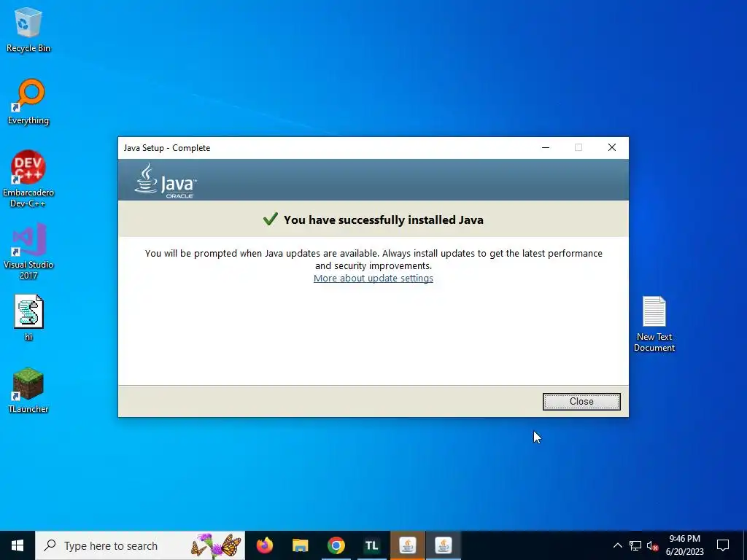Screen dimensions: 747x560
Task: Open More about update settings link
Action: point(373,278)
